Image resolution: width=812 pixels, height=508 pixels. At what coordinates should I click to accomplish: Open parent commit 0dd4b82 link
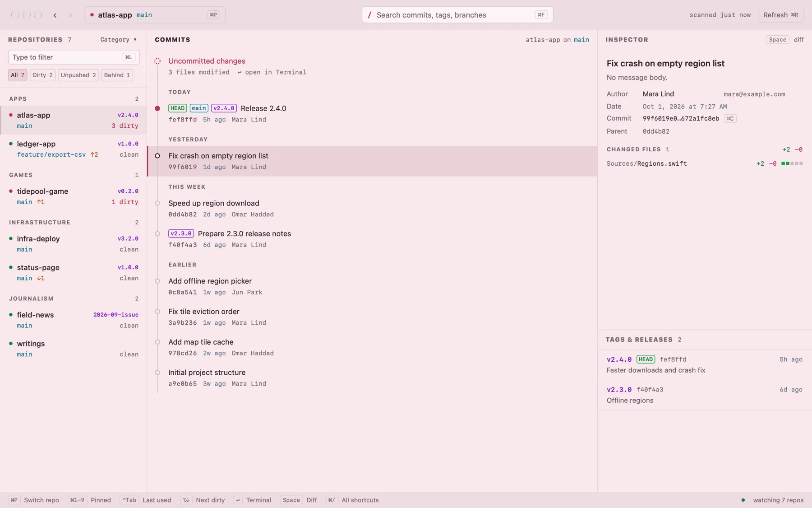(x=656, y=131)
